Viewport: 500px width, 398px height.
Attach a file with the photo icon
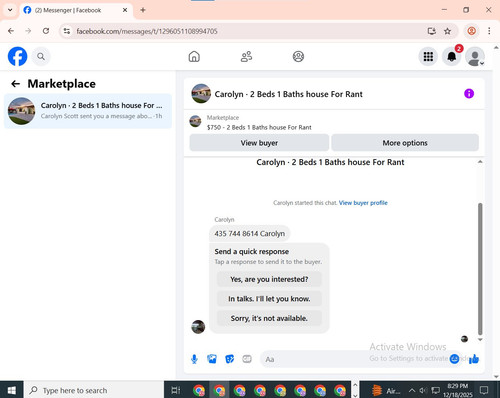[212, 359]
